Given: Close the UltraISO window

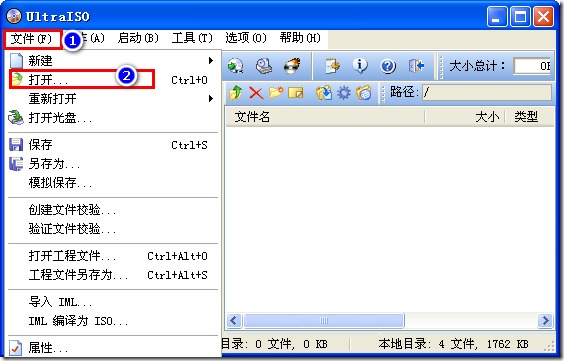Looking at the screenshot, I should point(543,16).
